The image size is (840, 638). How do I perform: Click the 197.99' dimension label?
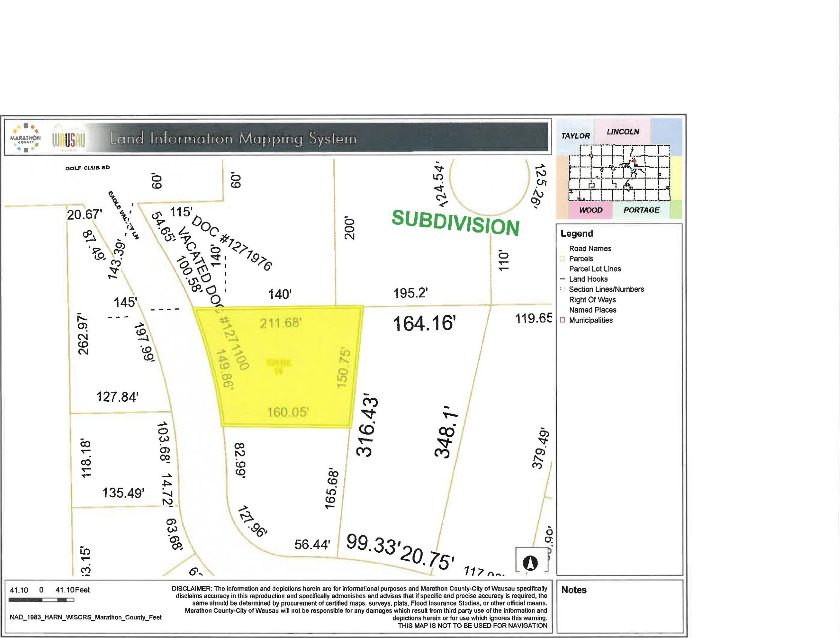pos(144,343)
